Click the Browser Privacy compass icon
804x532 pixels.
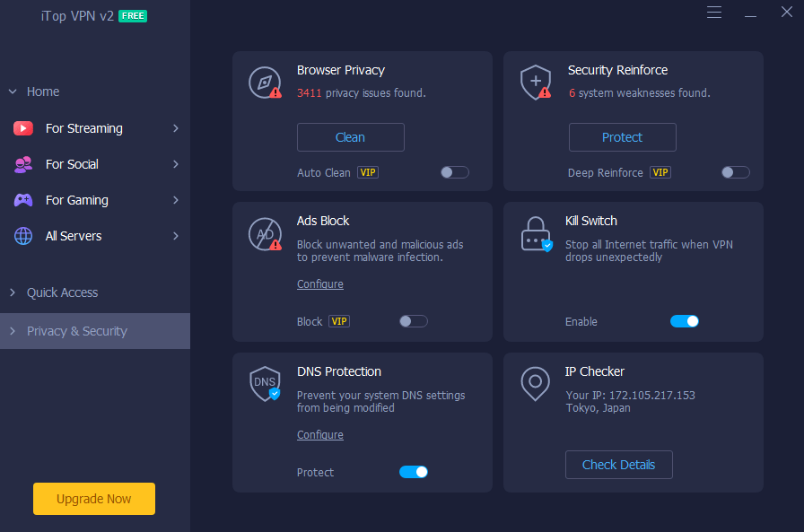pos(265,83)
